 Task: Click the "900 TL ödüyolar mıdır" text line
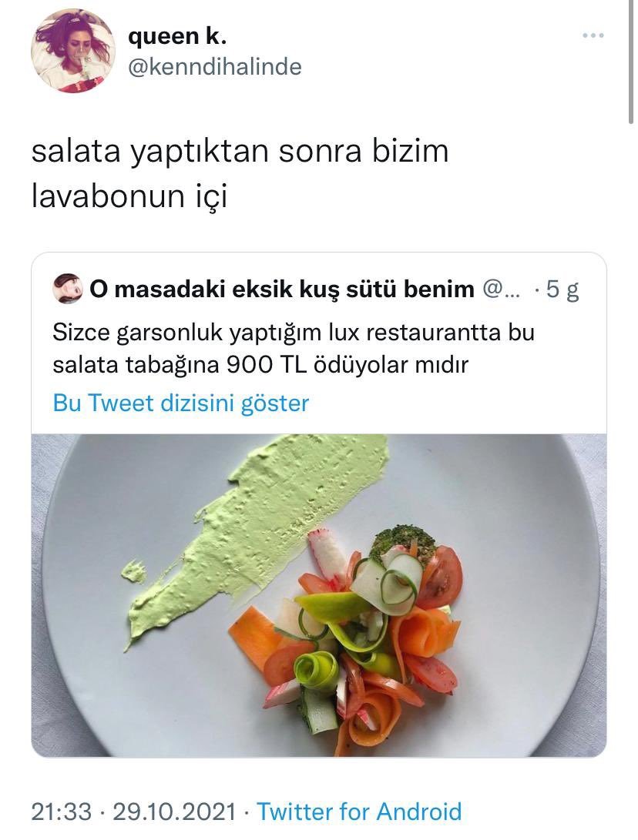pos(348,365)
